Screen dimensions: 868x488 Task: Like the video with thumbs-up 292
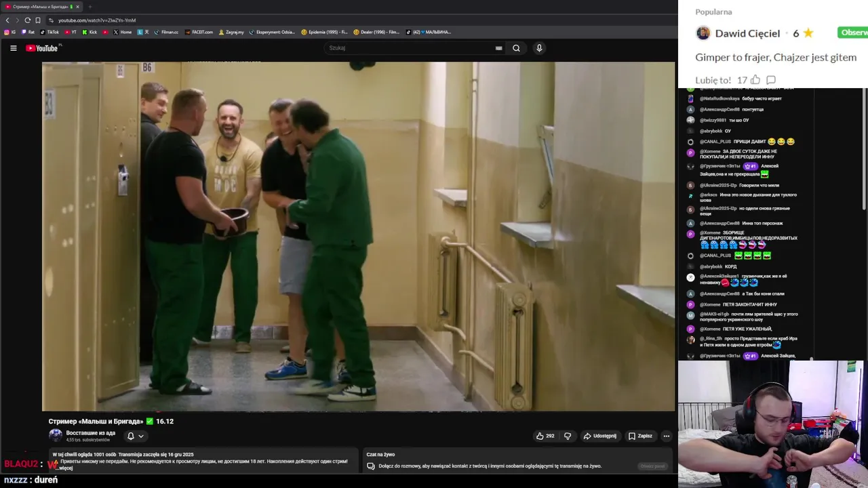tap(545, 436)
